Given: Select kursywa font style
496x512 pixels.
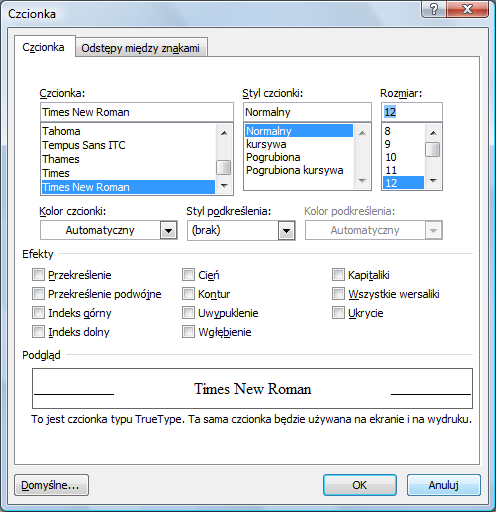Looking at the screenshot, I should coord(299,144).
